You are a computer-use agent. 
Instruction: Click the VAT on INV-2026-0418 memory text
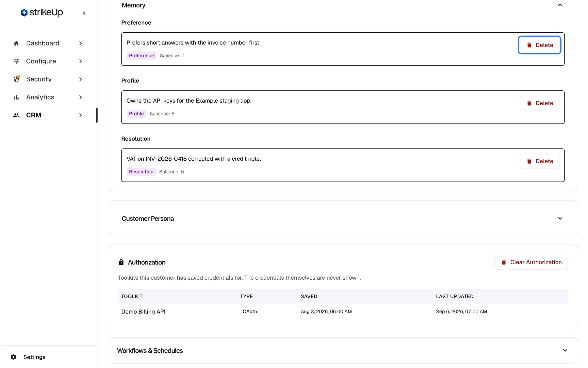click(194, 159)
